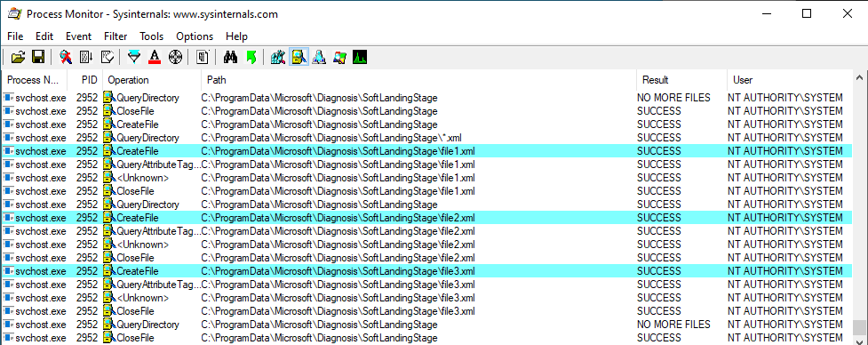This screenshot has width=868, height=345.
Task: Click the Clear display eraser icon
Action: pyautogui.click(x=108, y=57)
